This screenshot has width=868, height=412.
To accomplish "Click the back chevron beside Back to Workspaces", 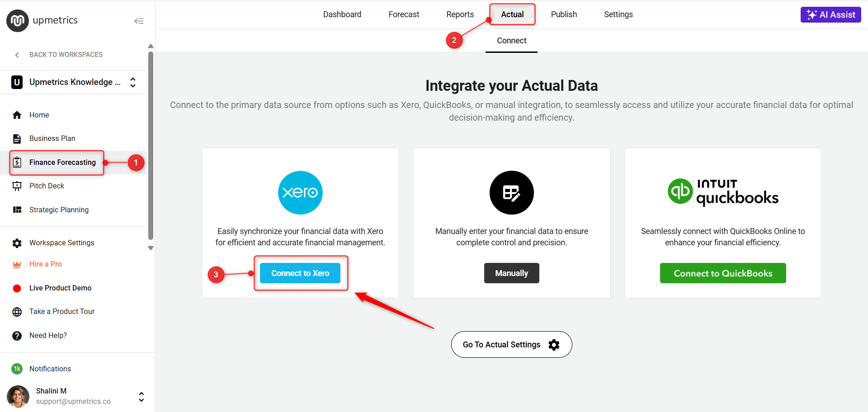I will pos(17,55).
